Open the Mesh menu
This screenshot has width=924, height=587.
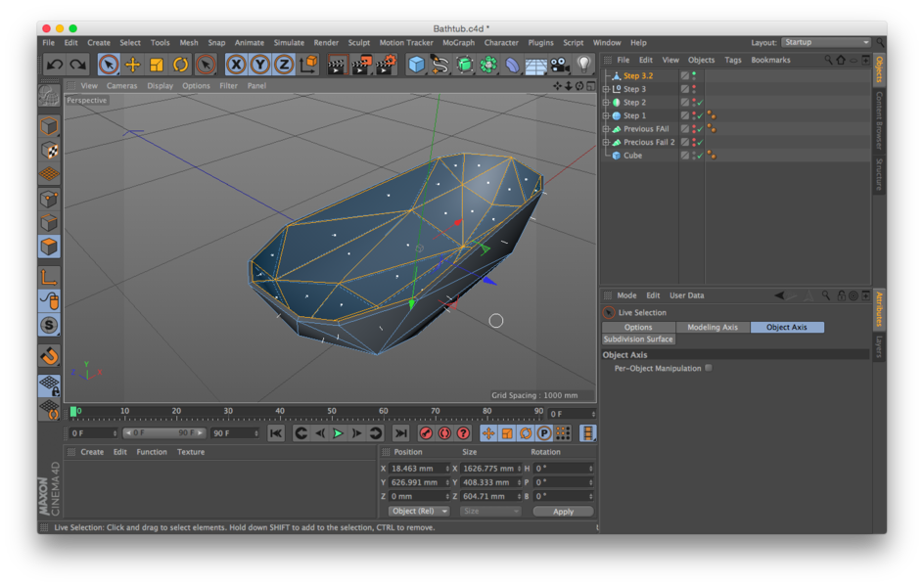click(x=189, y=42)
